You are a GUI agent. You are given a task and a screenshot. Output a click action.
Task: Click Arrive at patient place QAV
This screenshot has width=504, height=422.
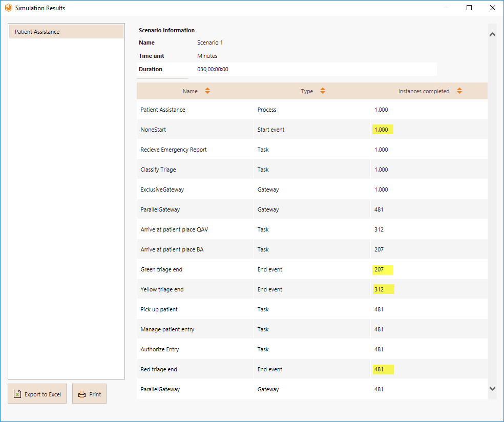tap(174, 229)
